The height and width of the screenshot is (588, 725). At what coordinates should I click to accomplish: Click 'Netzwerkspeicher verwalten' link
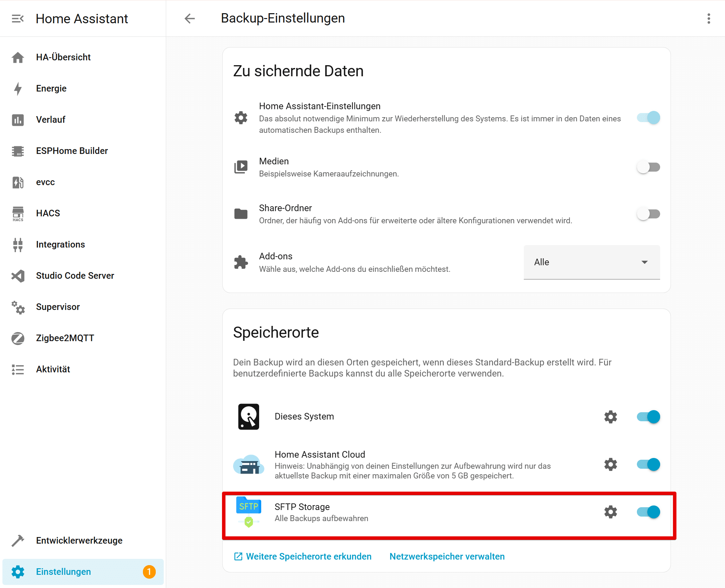[447, 556]
